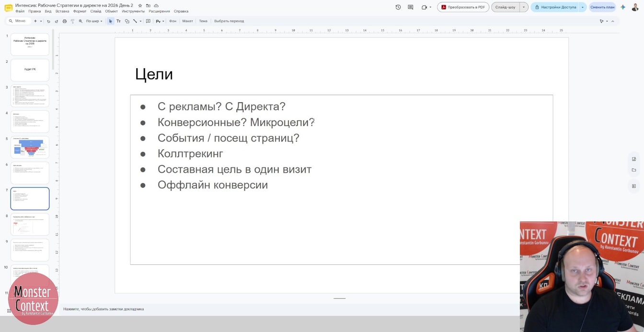Open the Формат menu
The width and height of the screenshot is (644, 332).
80,11
